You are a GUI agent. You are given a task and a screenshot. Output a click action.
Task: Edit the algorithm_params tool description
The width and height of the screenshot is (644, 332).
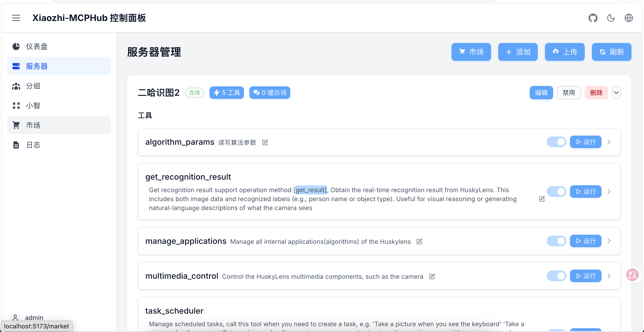tap(265, 142)
